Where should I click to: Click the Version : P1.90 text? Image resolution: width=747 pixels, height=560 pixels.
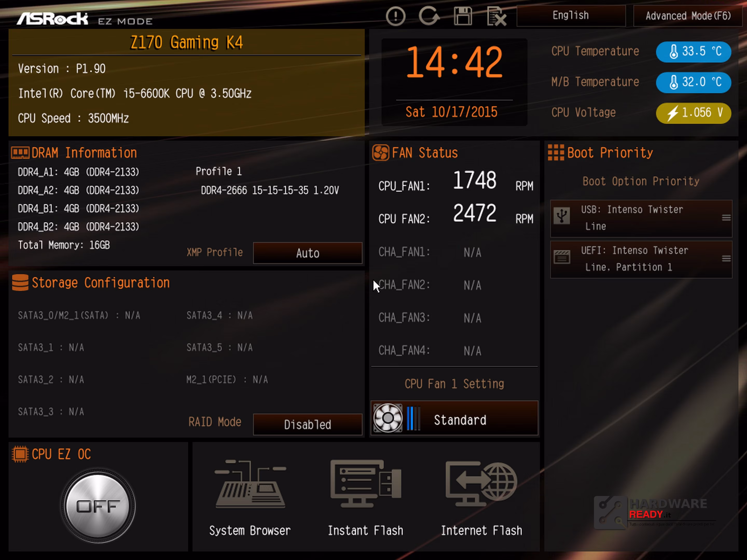pos(62,69)
